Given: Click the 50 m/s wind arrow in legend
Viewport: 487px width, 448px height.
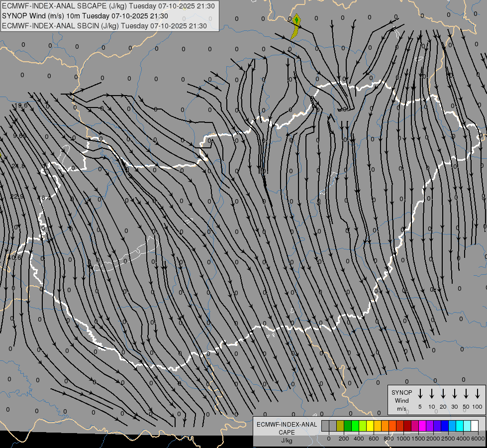Looking at the screenshot, I should [466, 394].
